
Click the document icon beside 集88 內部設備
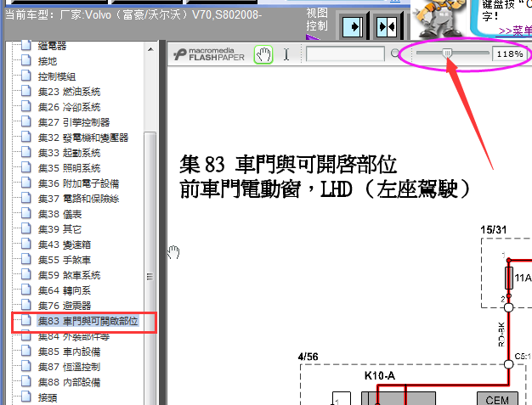(x=26, y=381)
